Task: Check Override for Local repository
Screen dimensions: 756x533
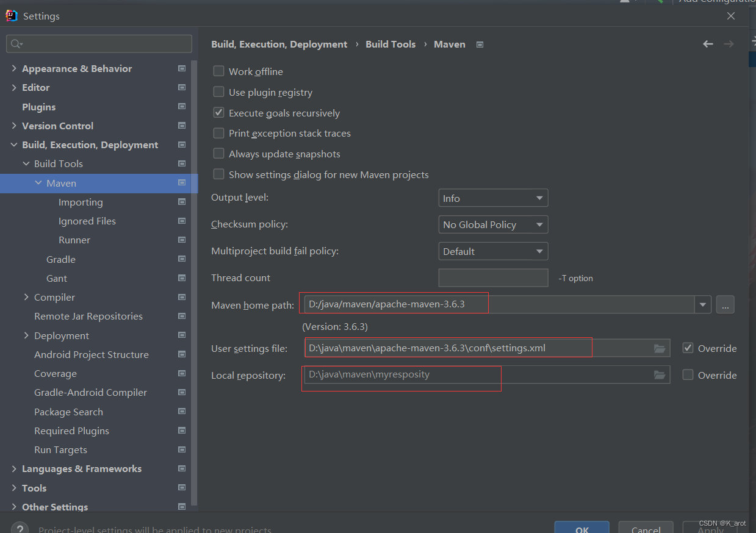Action: pyautogui.click(x=688, y=374)
